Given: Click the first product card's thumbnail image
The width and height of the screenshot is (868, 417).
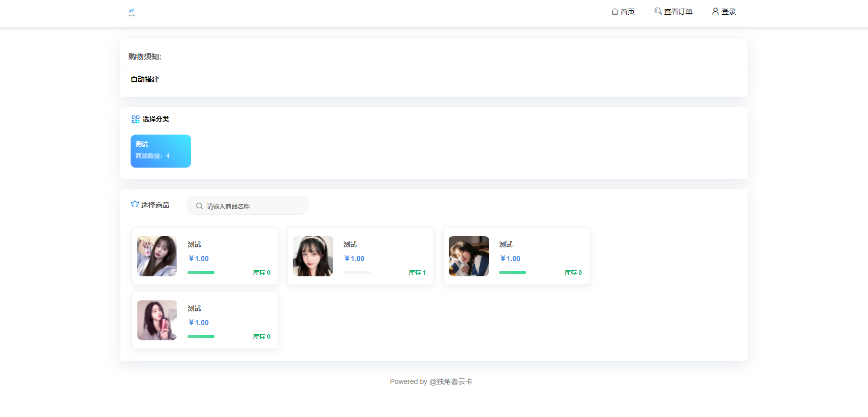Looking at the screenshot, I should pyautogui.click(x=157, y=256).
